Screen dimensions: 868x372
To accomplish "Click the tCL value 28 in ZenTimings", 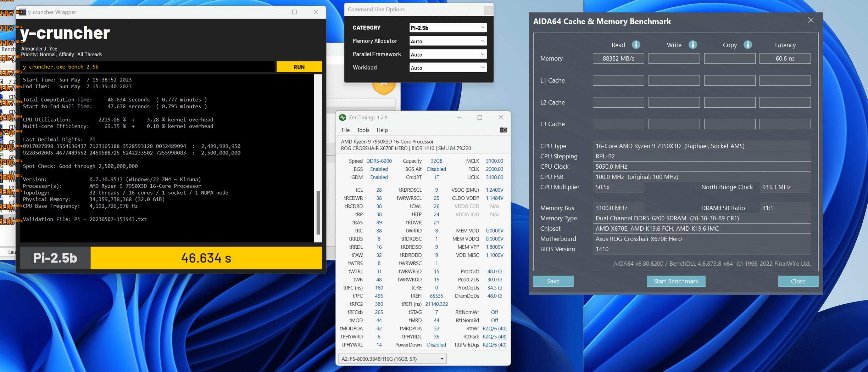I will click(379, 190).
